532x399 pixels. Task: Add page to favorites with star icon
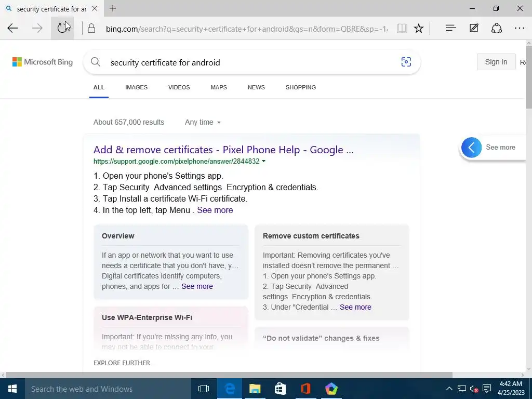pyautogui.click(x=419, y=28)
